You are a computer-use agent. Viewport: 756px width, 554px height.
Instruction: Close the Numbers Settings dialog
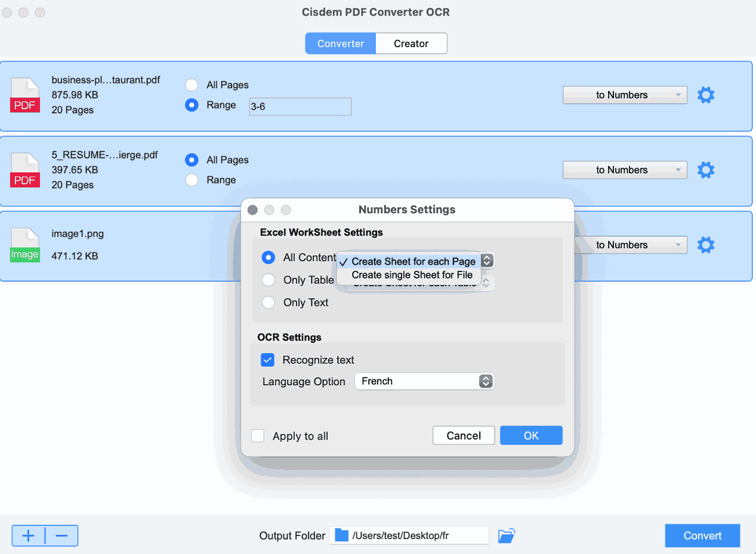[x=252, y=210]
